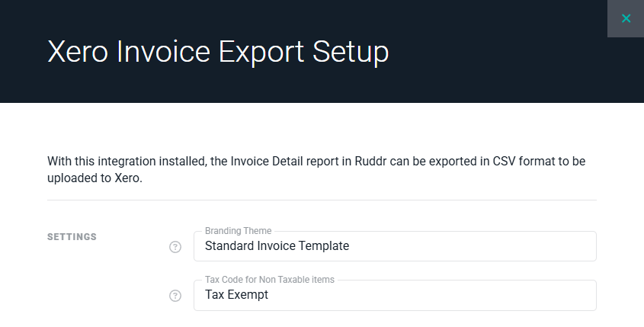This screenshot has width=644, height=327.
Task: Focus the Tax Code for Non Taxable items field
Action: point(395,296)
